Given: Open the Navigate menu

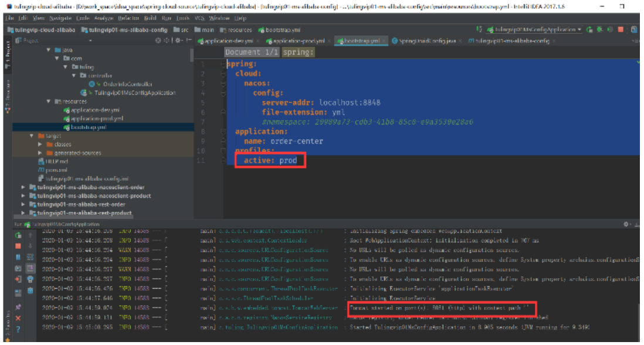Looking at the screenshot, I should pos(60,18).
